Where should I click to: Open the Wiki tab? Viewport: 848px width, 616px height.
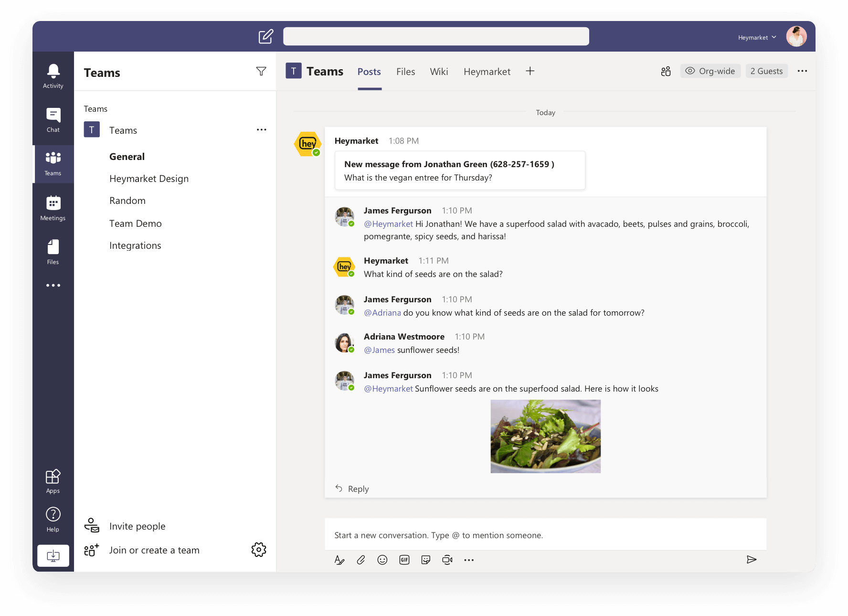[439, 72]
